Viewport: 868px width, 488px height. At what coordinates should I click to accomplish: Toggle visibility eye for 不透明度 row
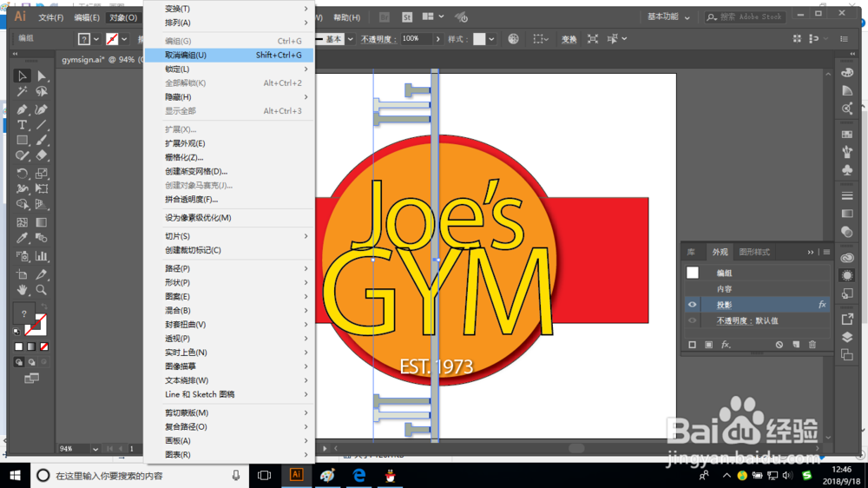pyautogui.click(x=692, y=320)
